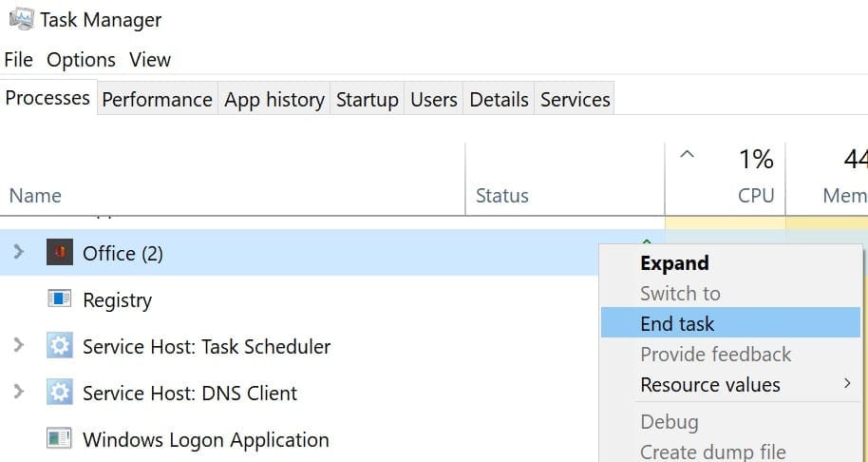Sort by the Memory column header
The image size is (868, 462).
point(827,180)
